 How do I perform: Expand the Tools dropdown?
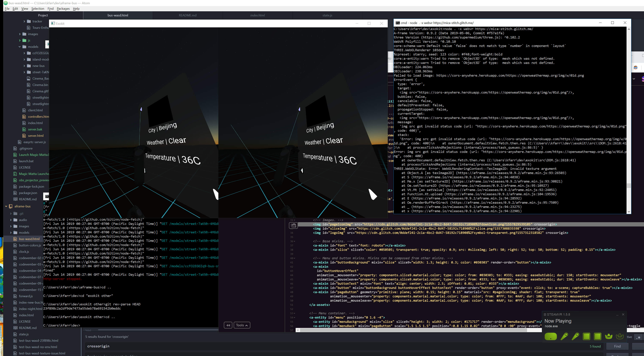(242, 325)
